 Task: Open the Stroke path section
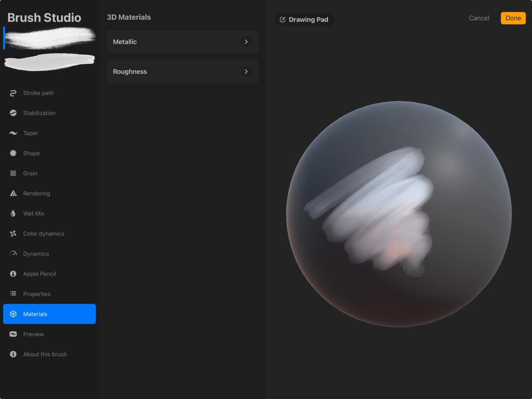[49, 93]
